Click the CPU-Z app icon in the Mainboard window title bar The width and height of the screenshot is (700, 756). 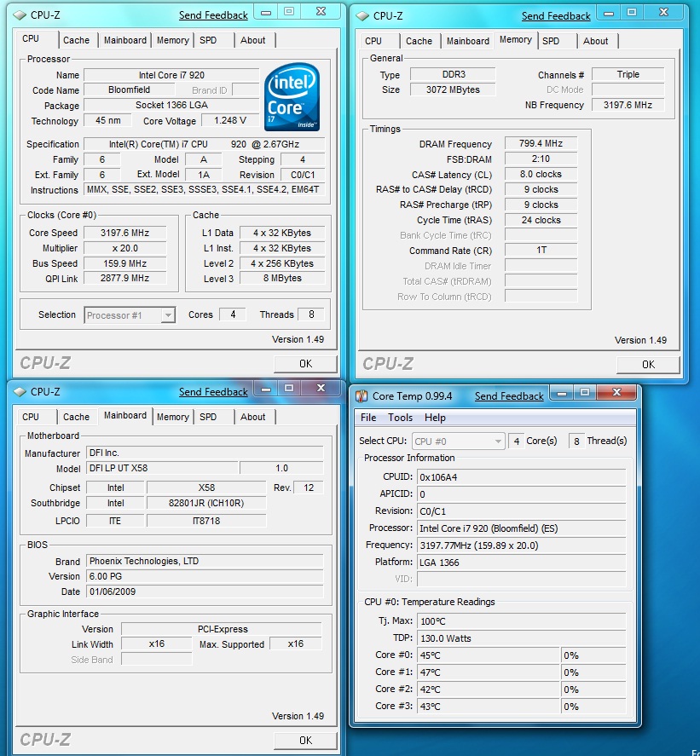pyautogui.click(x=20, y=392)
